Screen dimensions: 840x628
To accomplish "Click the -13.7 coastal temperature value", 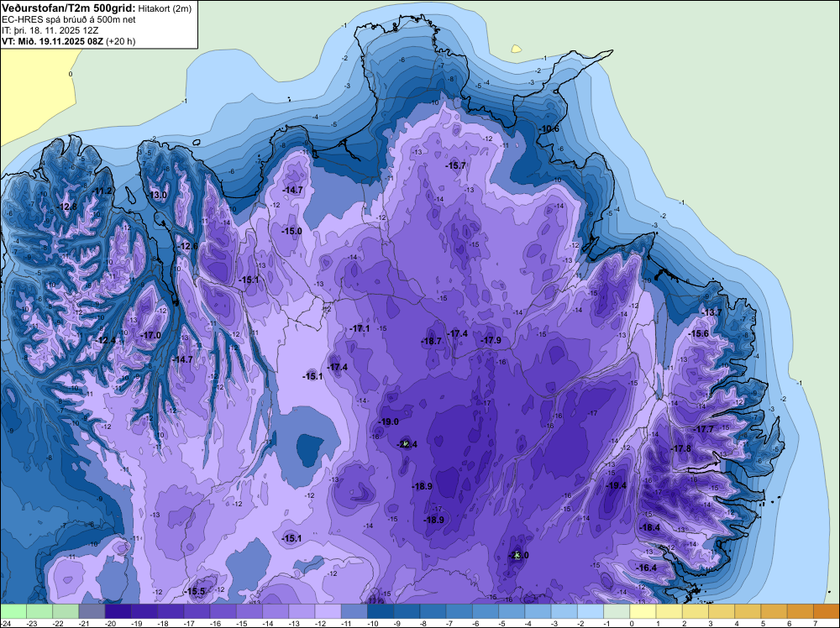I will (712, 312).
